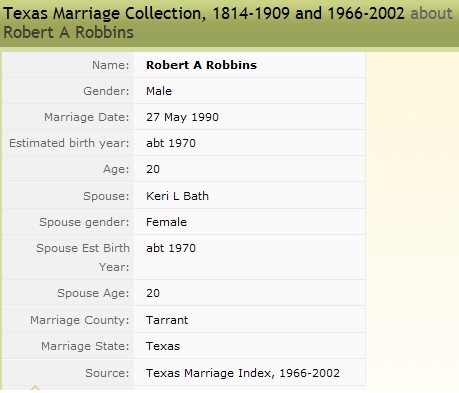The image size is (459, 393).
Task: Open the Texas Marriage Index, 1966-2002 source text
Action: [x=243, y=373]
